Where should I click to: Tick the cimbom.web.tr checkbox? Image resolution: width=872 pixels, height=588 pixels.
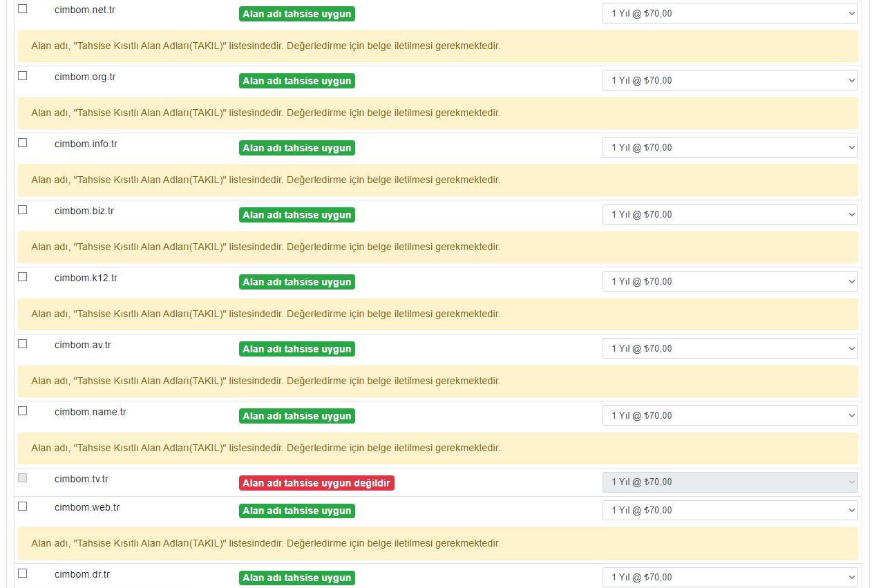pyautogui.click(x=22, y=506)
